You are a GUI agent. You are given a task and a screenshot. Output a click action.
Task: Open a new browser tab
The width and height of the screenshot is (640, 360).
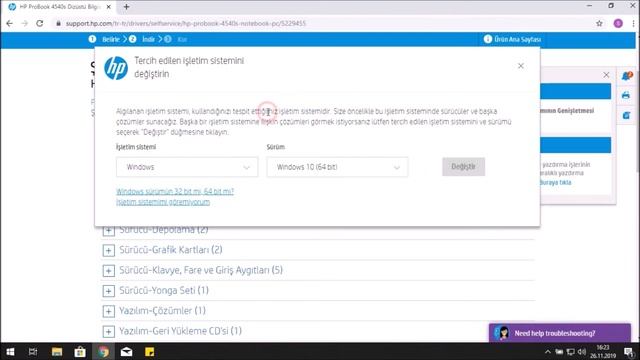click(126, 7)
